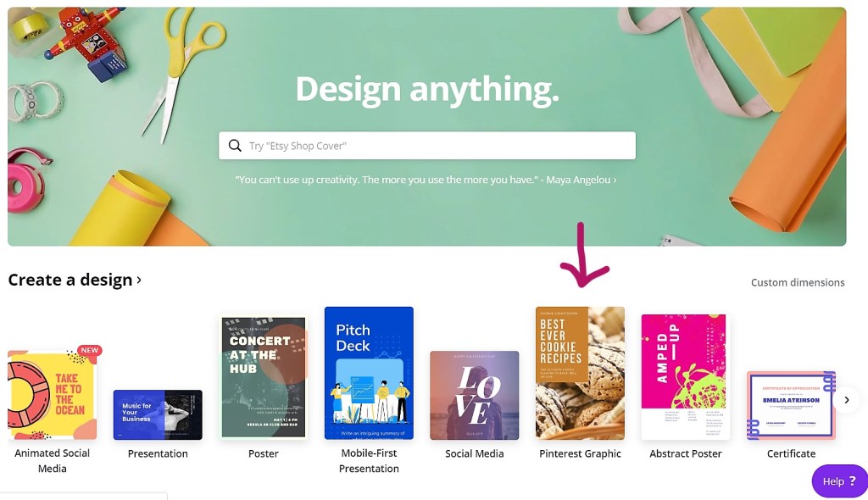Click the Mobile-First Presentation label
Image resolution: width=868 pixels, height=500 pixels.
coord(369,461)
